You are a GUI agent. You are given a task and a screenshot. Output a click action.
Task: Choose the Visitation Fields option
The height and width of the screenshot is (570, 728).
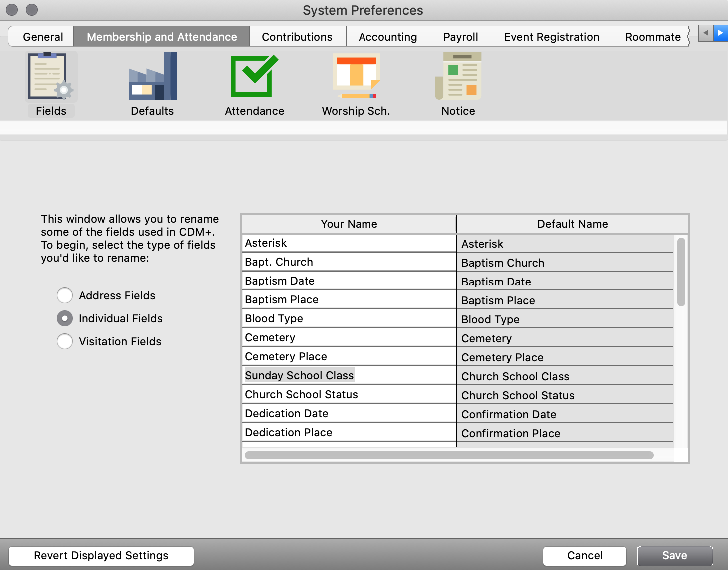click(x=65, y=341)
